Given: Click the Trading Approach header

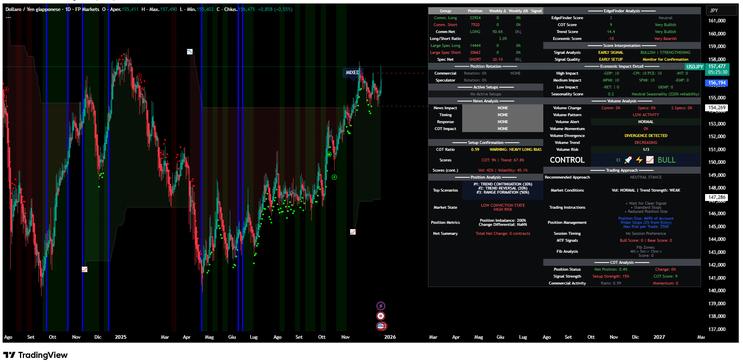Looking at the screenshot, I should [621, 170].
